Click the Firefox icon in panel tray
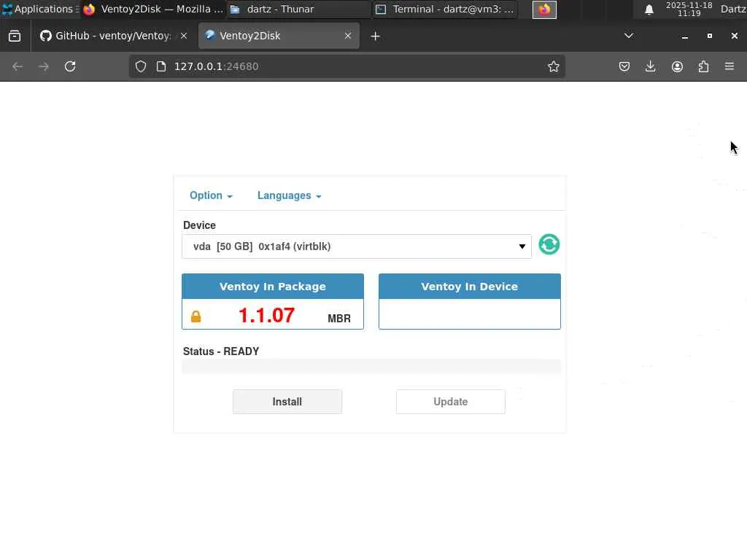This screenshot has height=560, width=747. pos(544,9)
